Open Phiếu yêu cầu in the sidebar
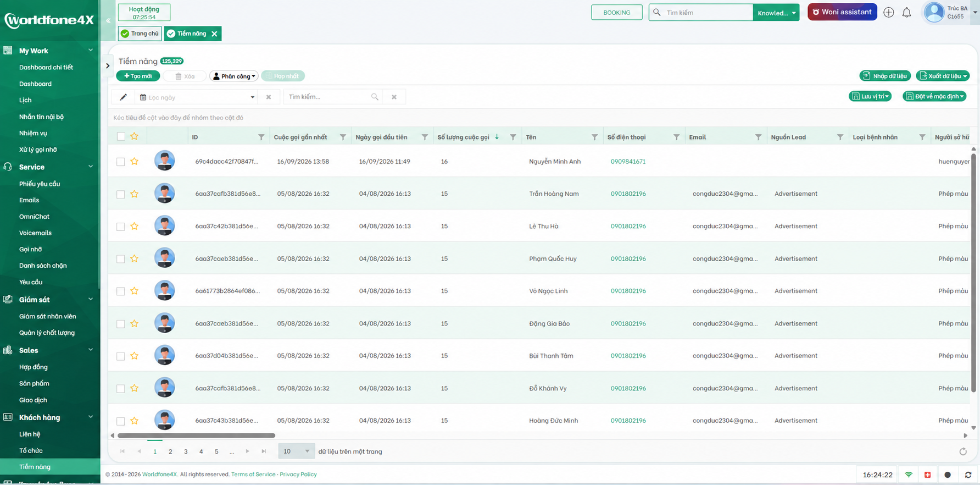The height and width of the screenshot is (485, 980). (40, 184)
